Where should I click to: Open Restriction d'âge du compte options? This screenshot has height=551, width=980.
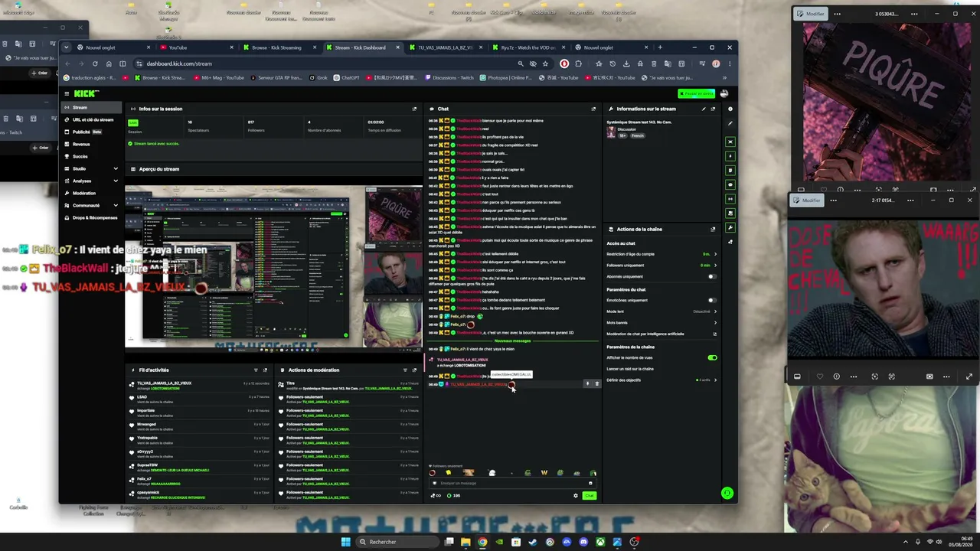(661, 254)
